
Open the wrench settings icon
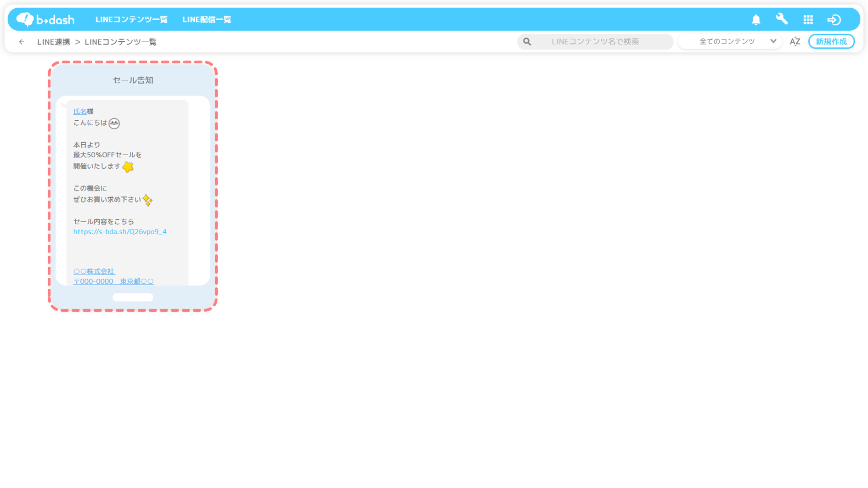tap(782, 19)
